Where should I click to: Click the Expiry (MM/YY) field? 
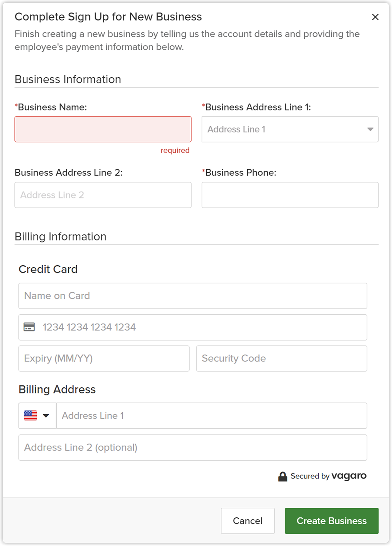click(x=104, y=358)
